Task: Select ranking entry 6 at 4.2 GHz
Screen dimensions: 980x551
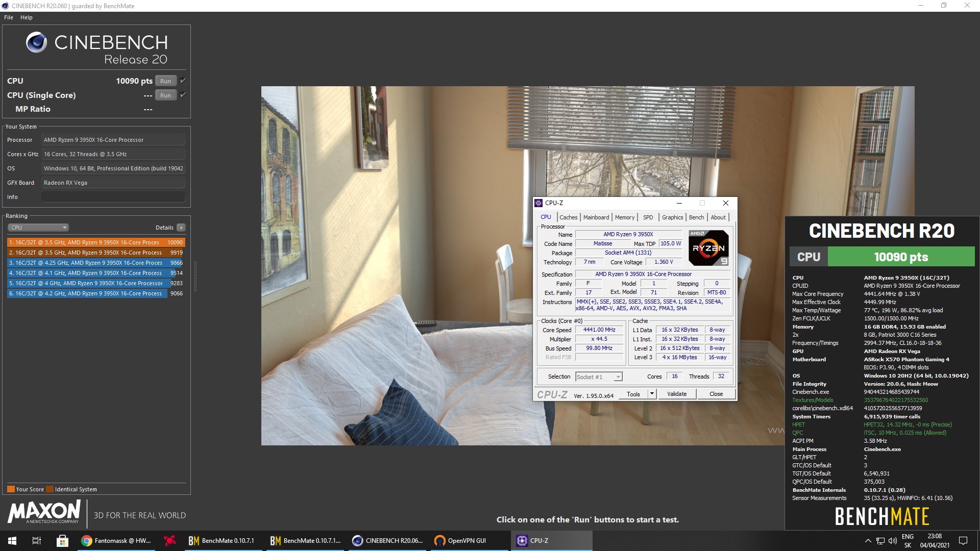Action: coord(96,293)
